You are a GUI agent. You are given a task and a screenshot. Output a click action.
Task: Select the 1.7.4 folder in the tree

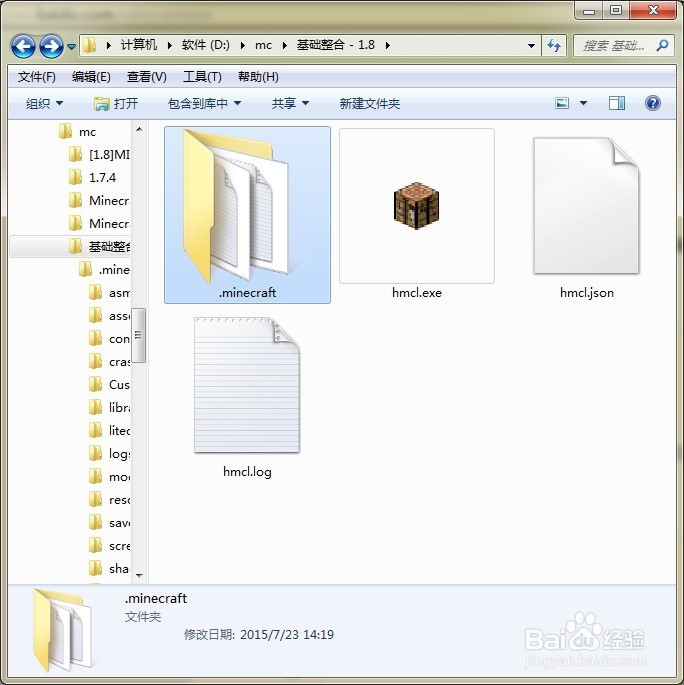(93, 177)
